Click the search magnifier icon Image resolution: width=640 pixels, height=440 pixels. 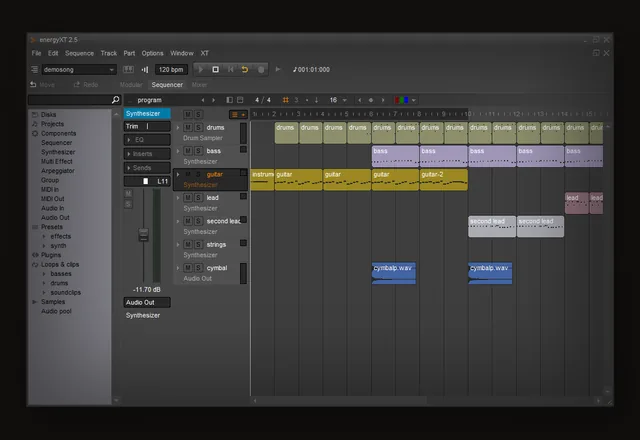(x=116, y=100)
